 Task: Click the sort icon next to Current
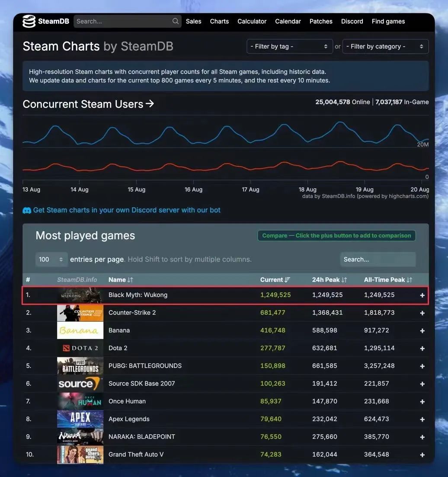[x=288, y=280]
